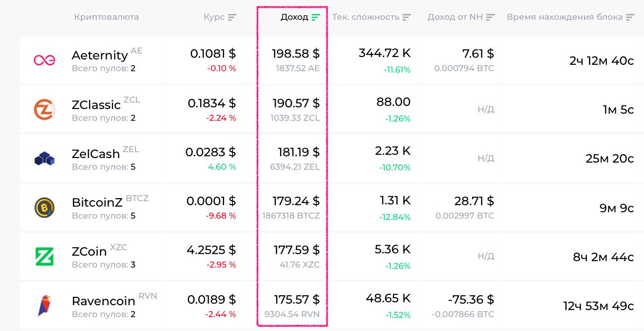Click the 344.72 K difficulty value
Screen dimensions: 644x331
point(385,53)
